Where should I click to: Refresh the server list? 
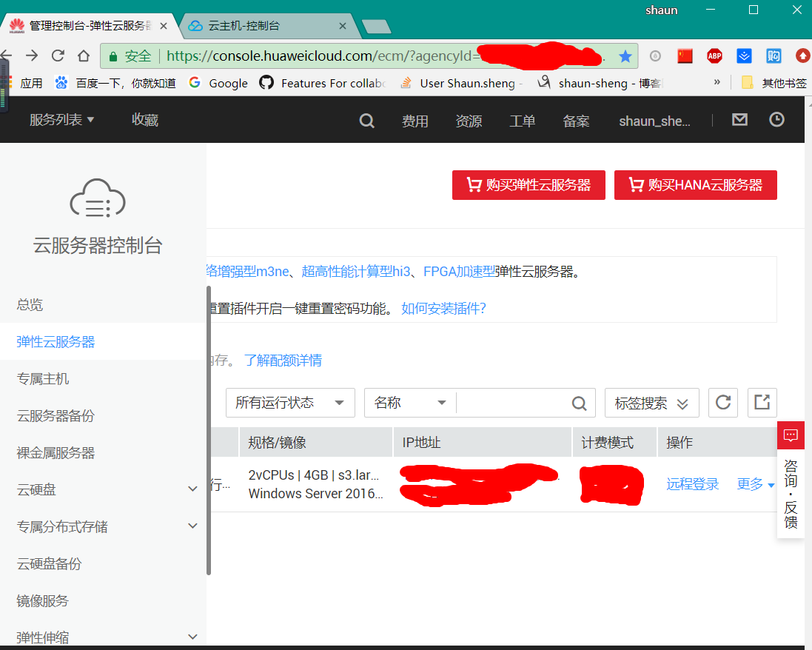pos(723,403)
